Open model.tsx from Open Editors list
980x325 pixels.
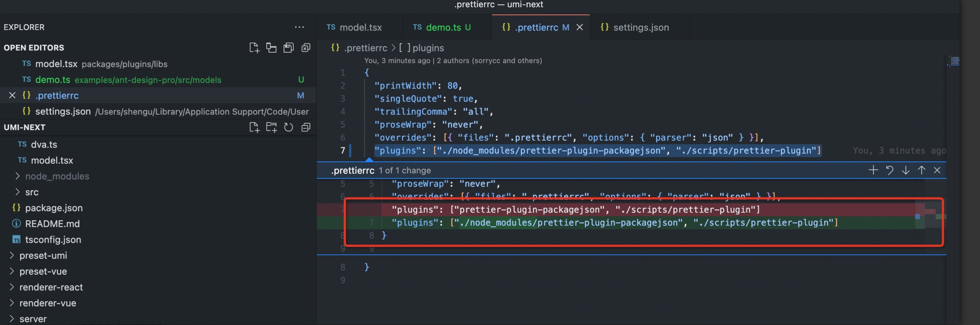pos(158,64)
